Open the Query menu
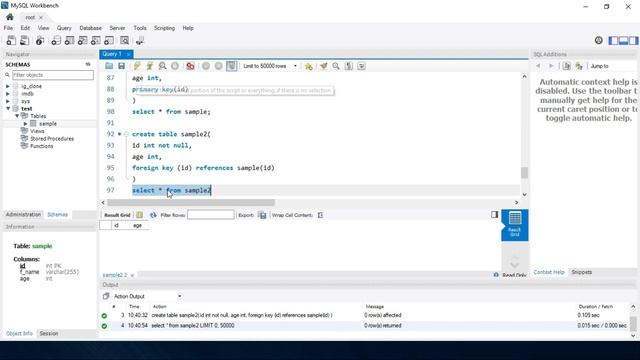 (64, 28)
